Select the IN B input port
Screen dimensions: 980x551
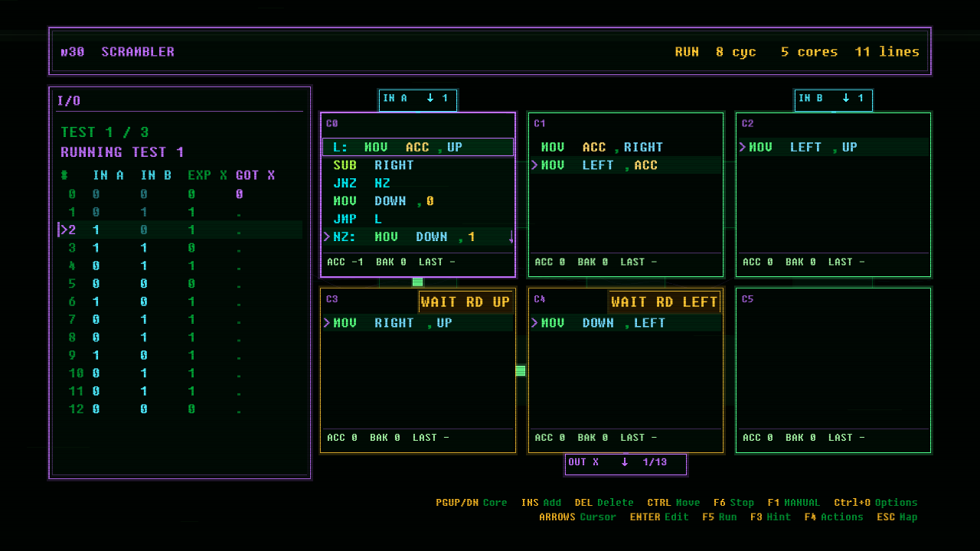(x=833, y=99)
